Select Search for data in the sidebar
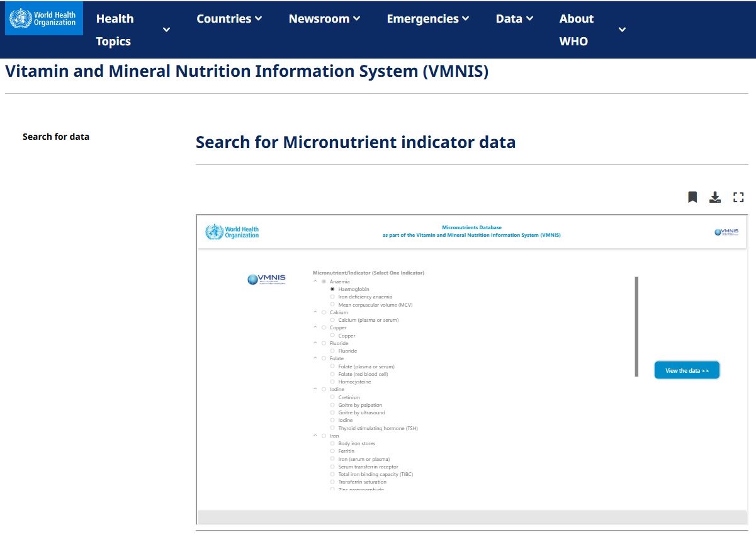The height and width of the screenshot is (539, 756). click(56, 136)
